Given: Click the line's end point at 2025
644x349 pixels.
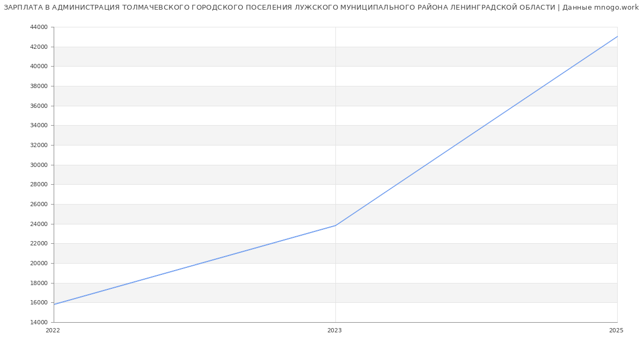Looking at the screenshot, I should [x=617, y=37].
